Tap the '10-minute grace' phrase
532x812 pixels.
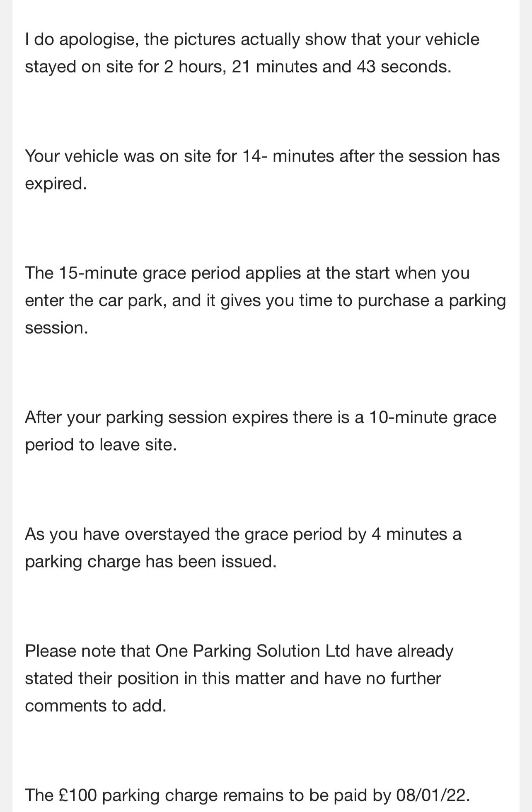pos(433,417)
